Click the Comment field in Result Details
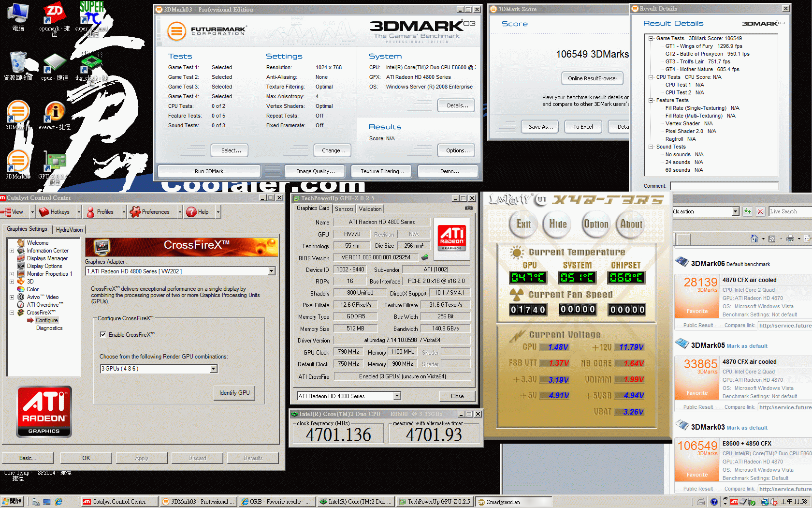This screenshot has width=812, height=508. click(724, 186)
